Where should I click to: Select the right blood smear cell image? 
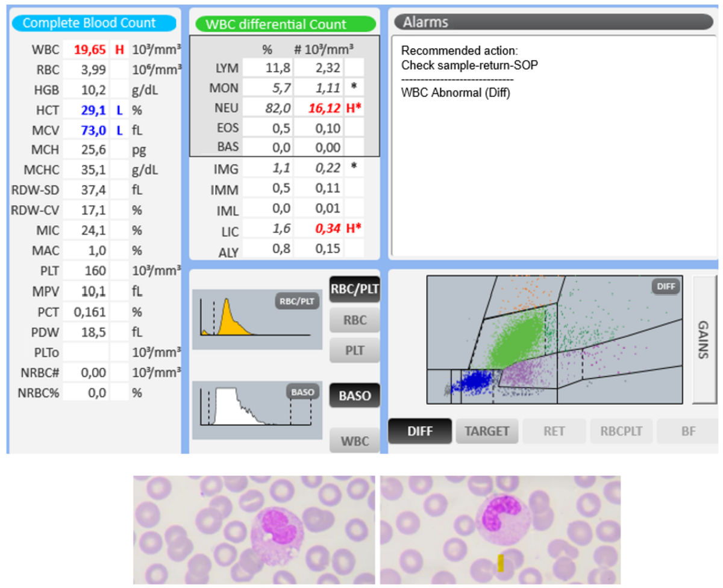[x=500, y=530]
